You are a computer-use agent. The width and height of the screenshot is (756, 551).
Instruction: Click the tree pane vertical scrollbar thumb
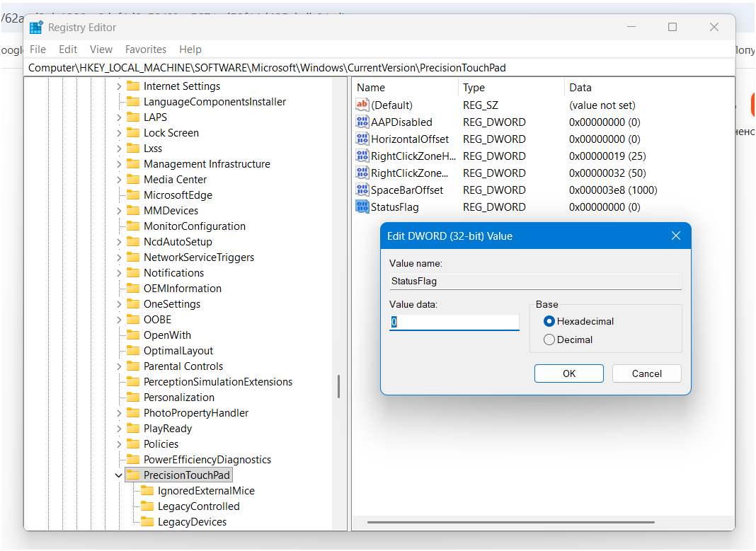(x=338, y=387)
